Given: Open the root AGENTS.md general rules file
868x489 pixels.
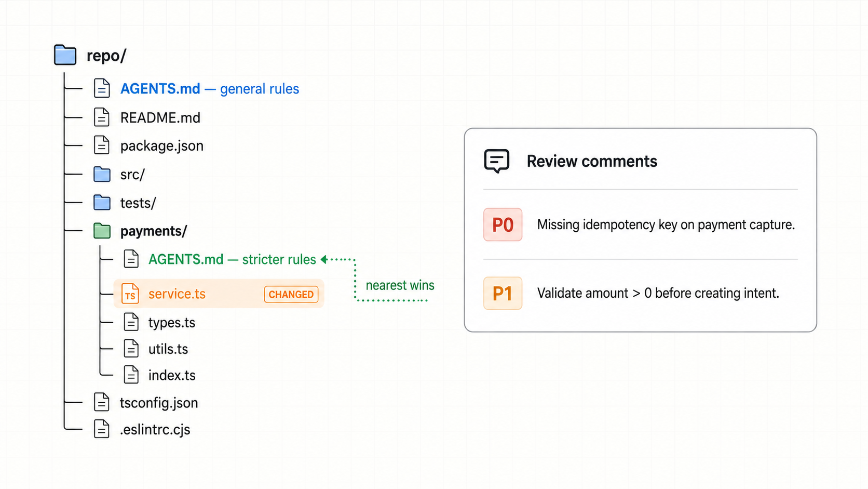Looking at the screenshot, I should [210, 89].
